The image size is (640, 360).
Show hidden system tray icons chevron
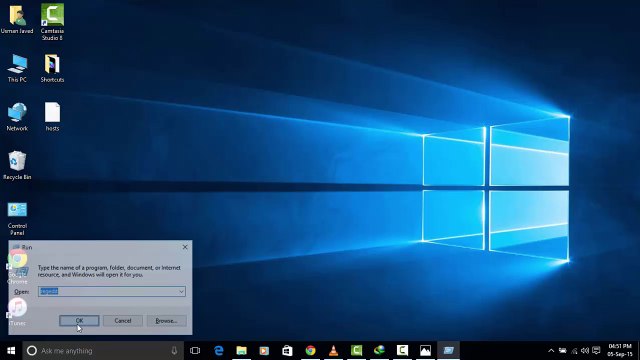(551, 351)
